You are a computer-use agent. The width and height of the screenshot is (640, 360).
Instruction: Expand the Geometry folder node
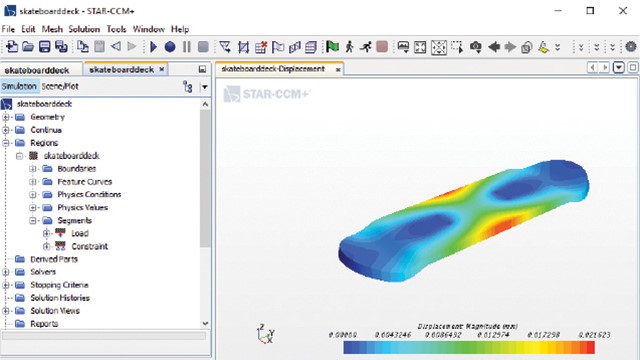(6, 117)
